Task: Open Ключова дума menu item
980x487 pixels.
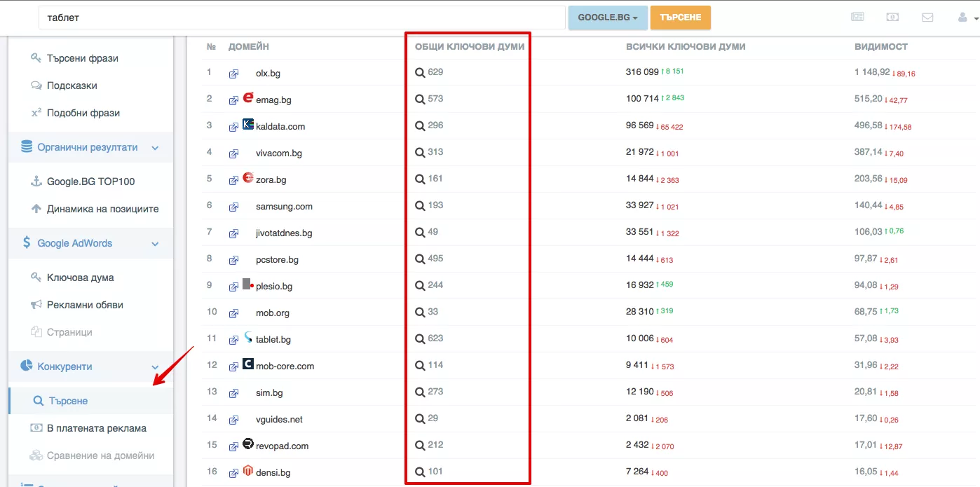Action: click(81, 277)
